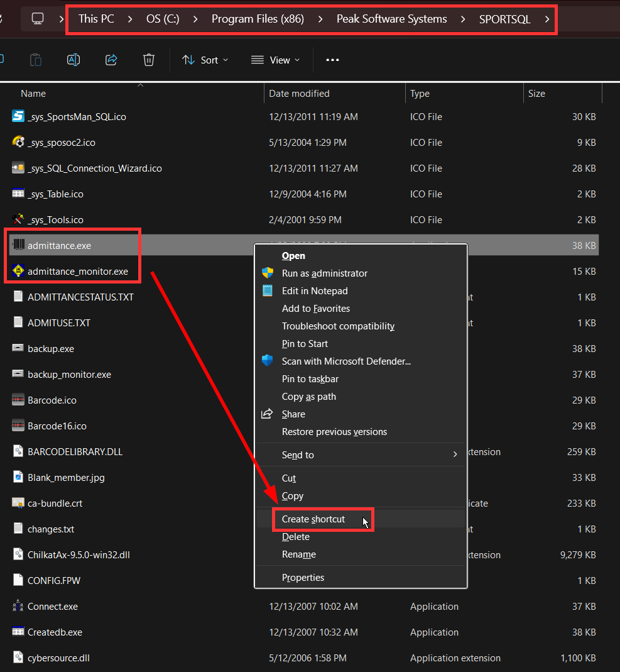This screenshot has height=672, width=620.
Task: Expand the chevron after SPORTSQL in breadcrumb
Action: coord(547,19)
